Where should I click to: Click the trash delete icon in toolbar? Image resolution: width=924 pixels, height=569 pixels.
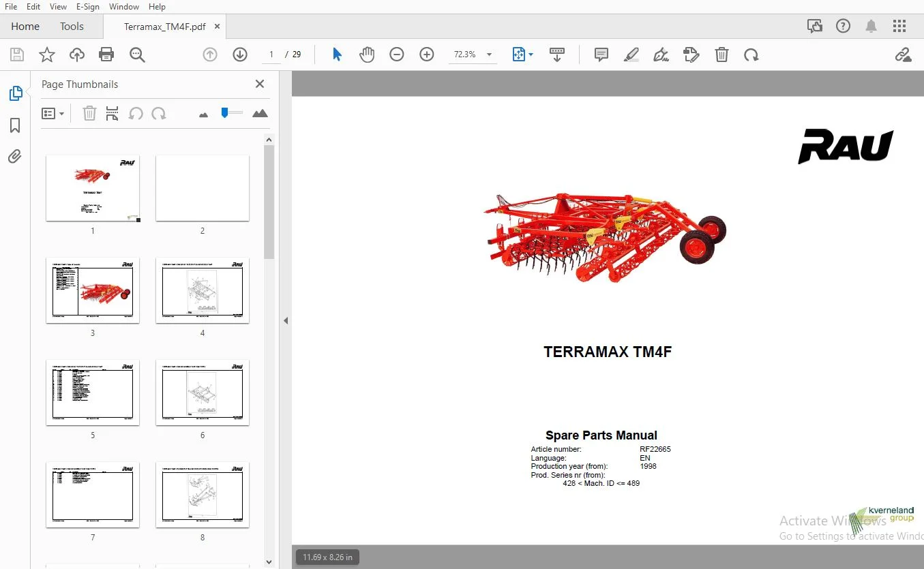tap(721, 55)
